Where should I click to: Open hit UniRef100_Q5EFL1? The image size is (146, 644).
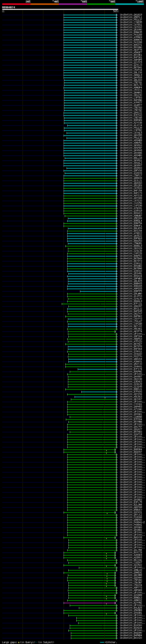tap(131, 17)
